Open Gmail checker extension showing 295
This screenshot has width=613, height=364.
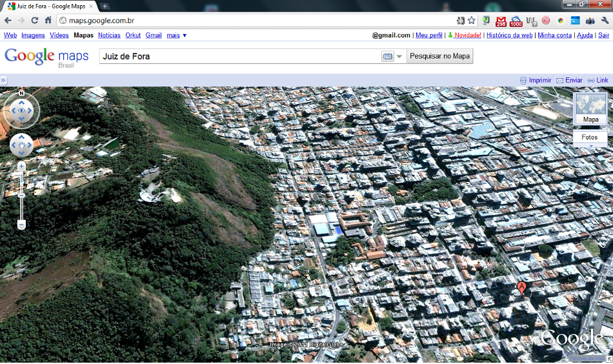[x=500, y=21]
